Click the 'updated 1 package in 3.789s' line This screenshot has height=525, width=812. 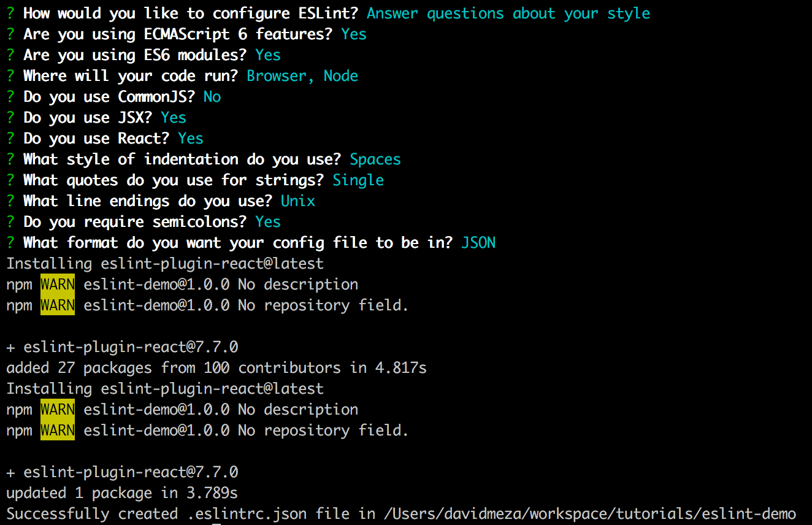point(122,493)
